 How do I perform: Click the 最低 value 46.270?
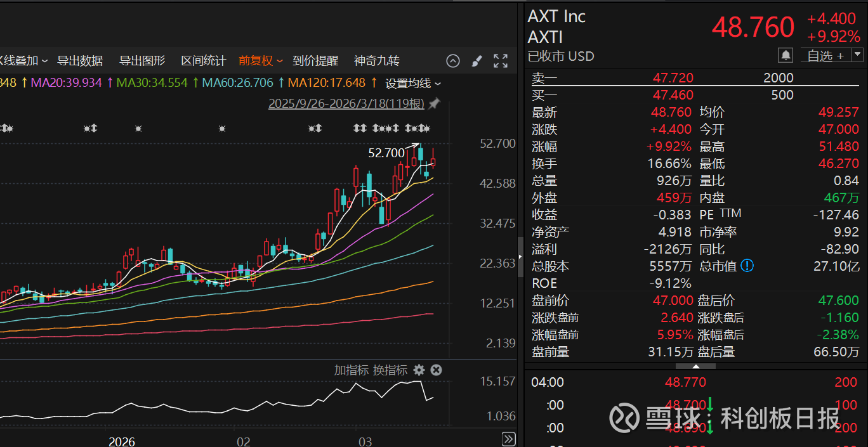(x=839, y=164)
